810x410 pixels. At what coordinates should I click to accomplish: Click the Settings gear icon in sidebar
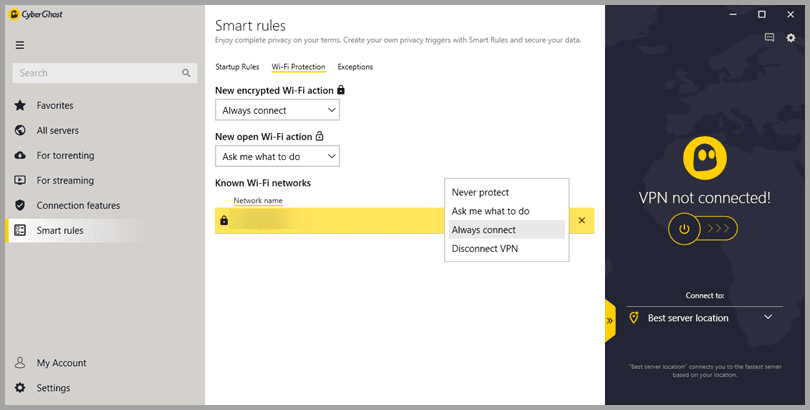point(20,387)
